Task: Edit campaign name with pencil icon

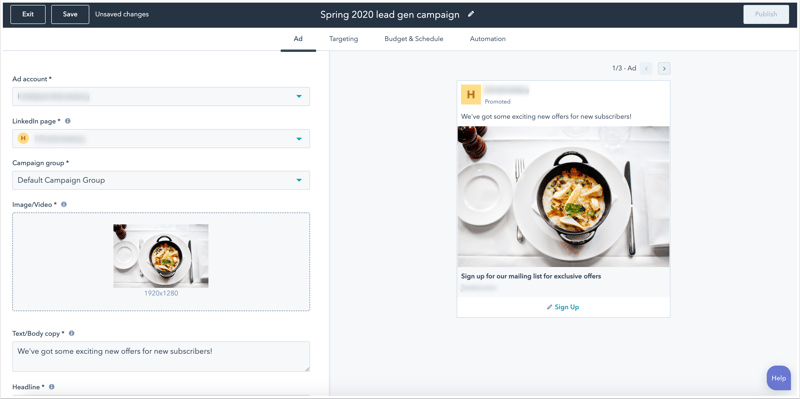Action: pyautogui.click(x=471, y=14)
